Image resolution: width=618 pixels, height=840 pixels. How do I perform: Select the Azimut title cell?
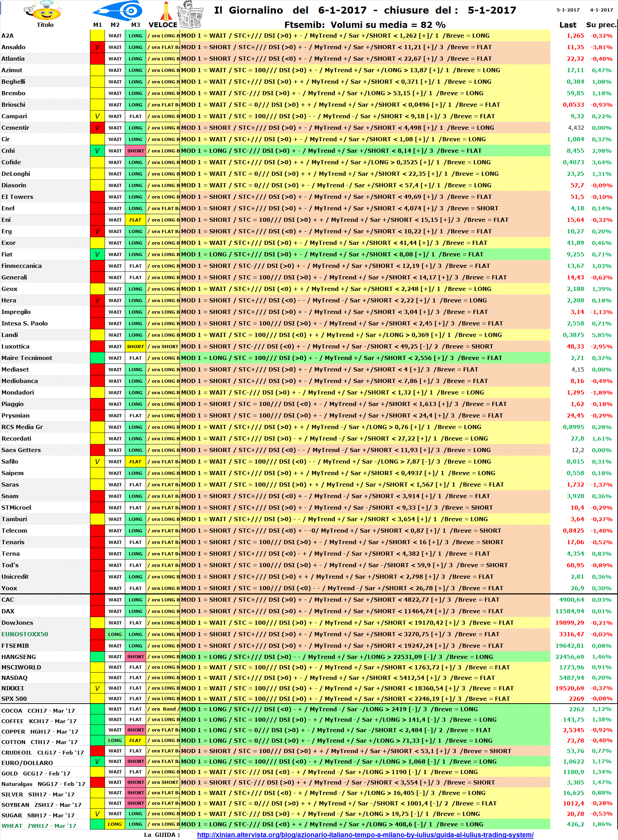pyautogui.click(x=45, y=70)
